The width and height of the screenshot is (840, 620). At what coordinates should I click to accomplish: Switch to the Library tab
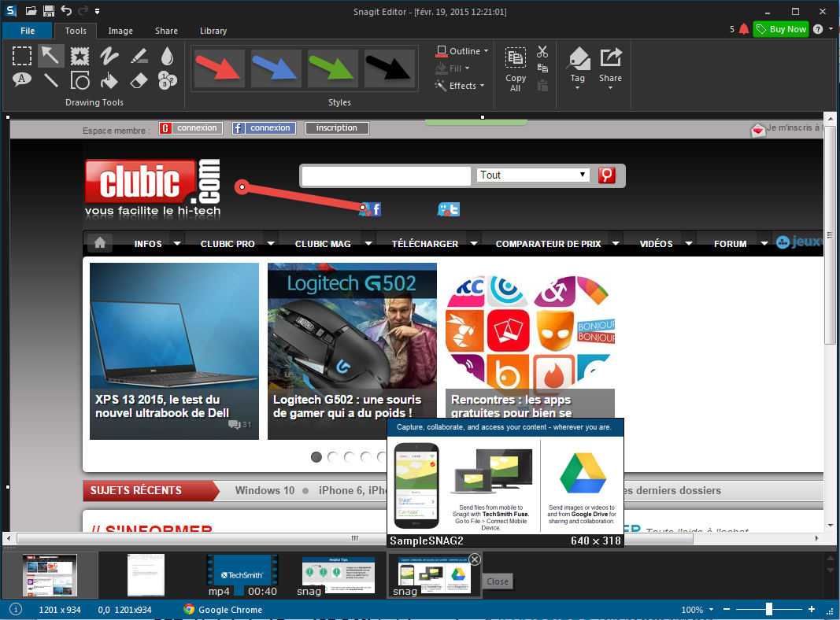coord(213,31)
